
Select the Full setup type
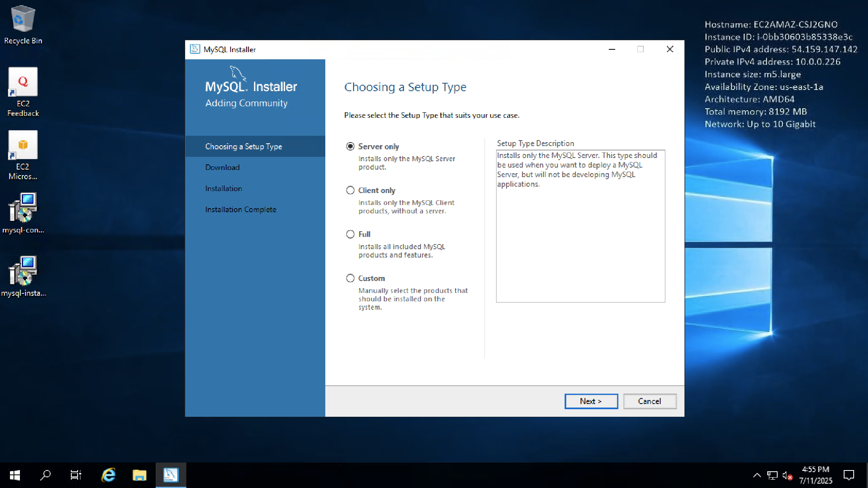click(x=350, y=234)
